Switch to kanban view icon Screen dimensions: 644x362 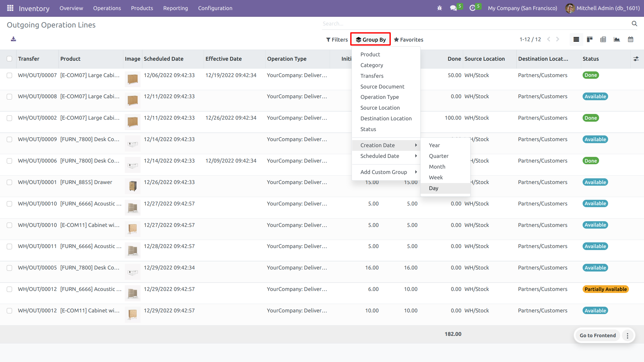coord(590,40)
